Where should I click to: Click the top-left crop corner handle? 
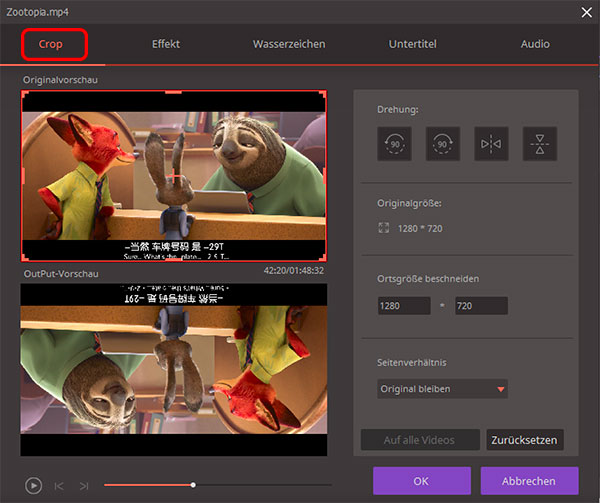[x=25, y=94]
